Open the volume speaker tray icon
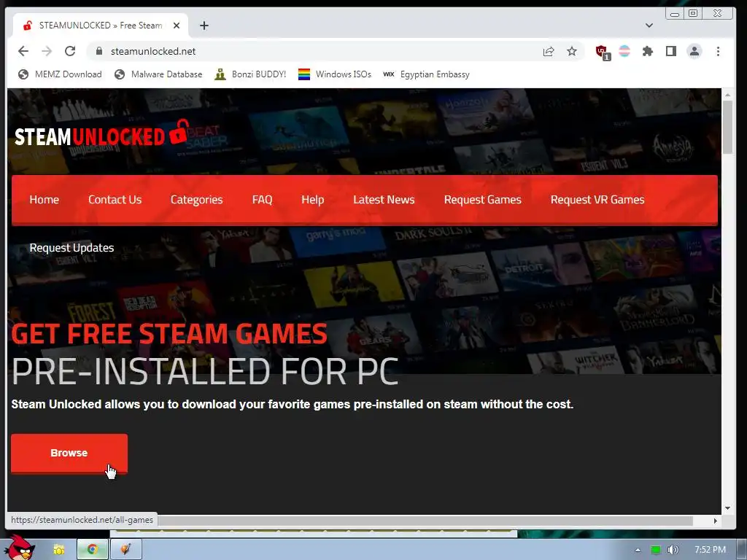 point(673,550)
